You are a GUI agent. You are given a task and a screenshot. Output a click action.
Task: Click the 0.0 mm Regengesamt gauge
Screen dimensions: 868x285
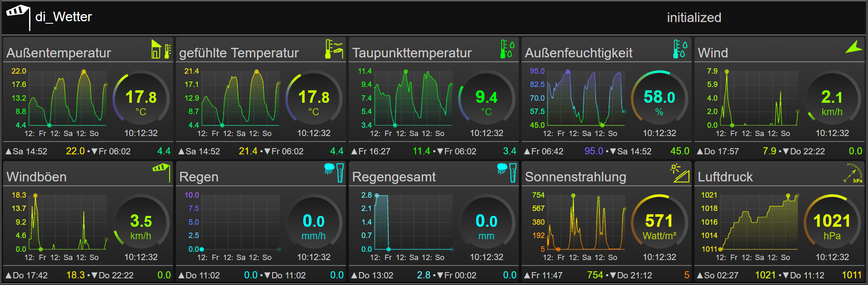point(487,222)
